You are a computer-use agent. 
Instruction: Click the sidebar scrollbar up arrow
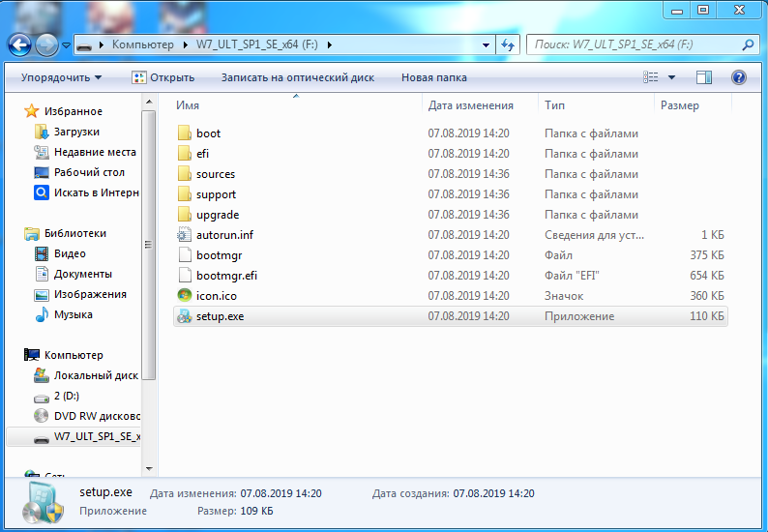pos(149,102)
